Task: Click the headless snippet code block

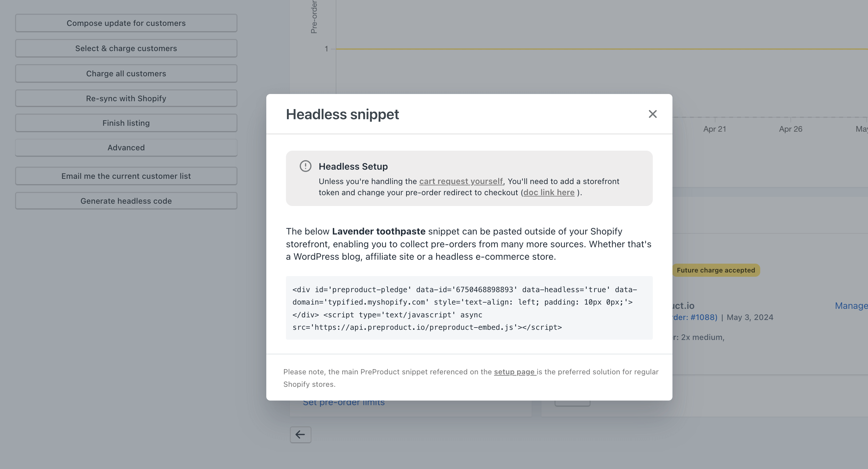Action: 469,308
